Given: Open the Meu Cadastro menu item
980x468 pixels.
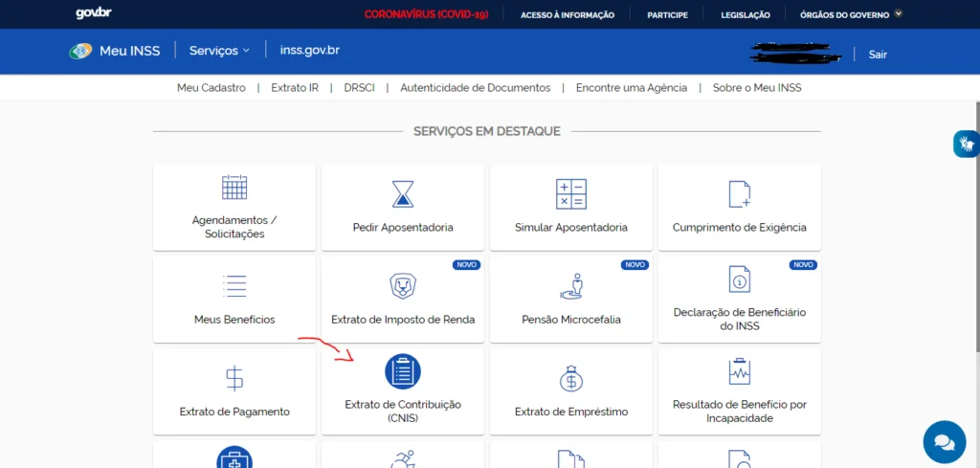Looking at the screenshot, I should 212,88.
